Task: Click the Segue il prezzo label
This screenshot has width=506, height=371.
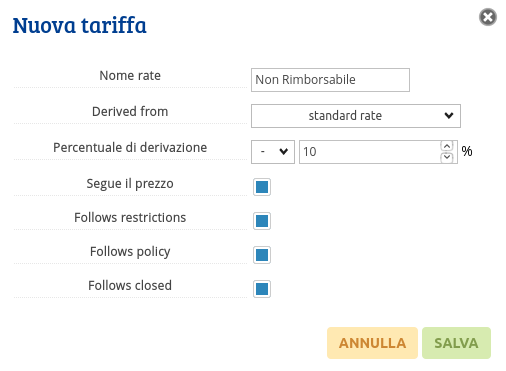Action: coord(130,184)
